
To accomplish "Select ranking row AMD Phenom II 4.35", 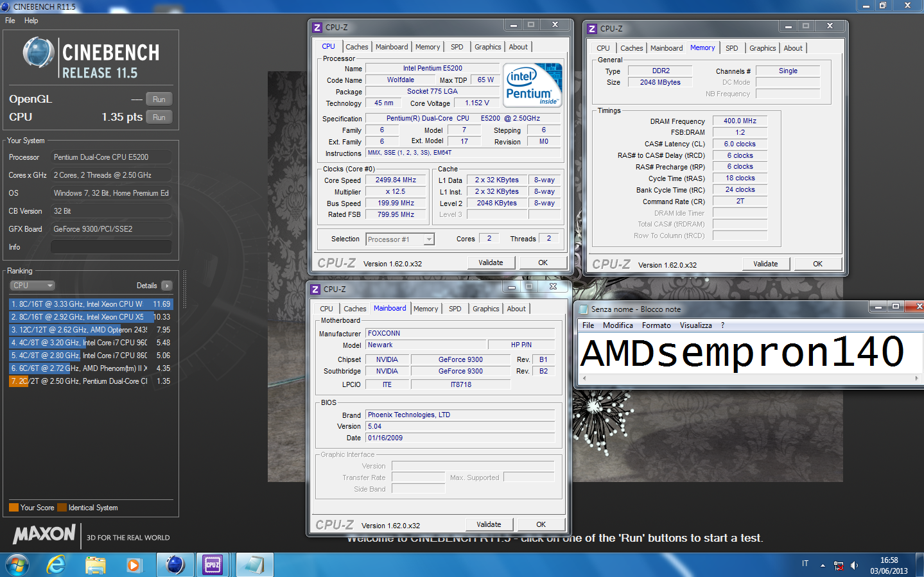I will [91, 368].
